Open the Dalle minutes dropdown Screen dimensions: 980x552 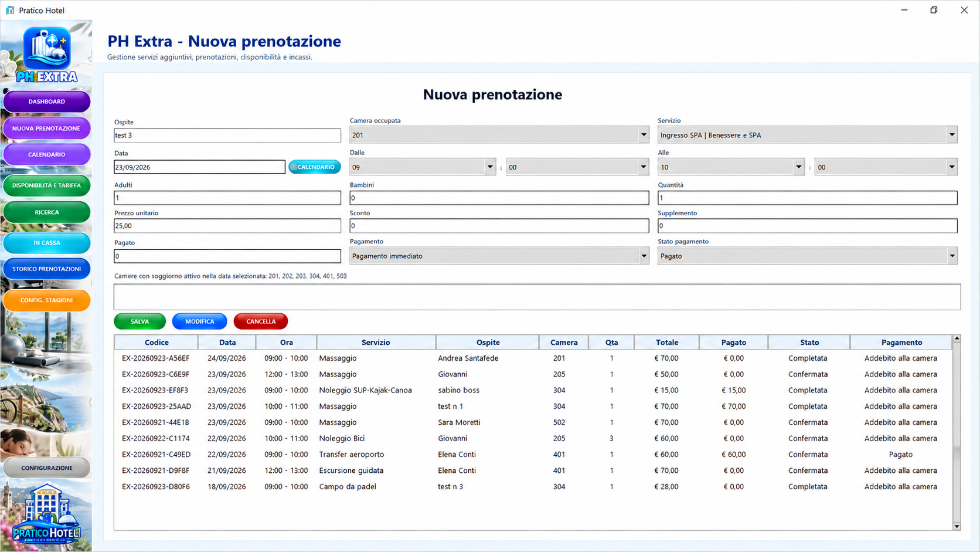pyautogui.click(x=644, y=167)
